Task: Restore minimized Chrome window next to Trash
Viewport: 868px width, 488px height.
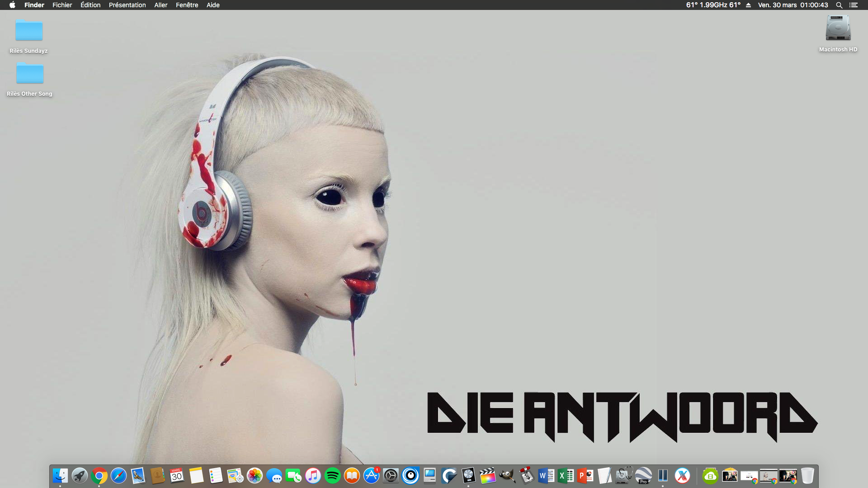Action: (788, 476)
